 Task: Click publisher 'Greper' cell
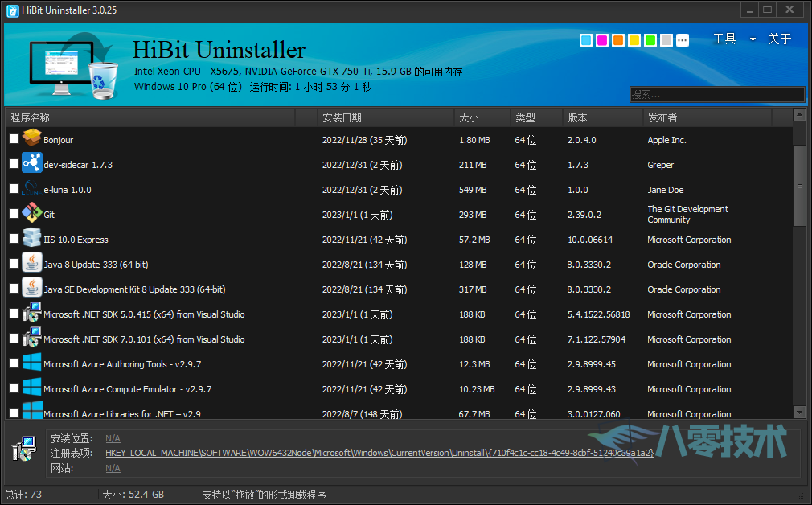coord(661,165)
